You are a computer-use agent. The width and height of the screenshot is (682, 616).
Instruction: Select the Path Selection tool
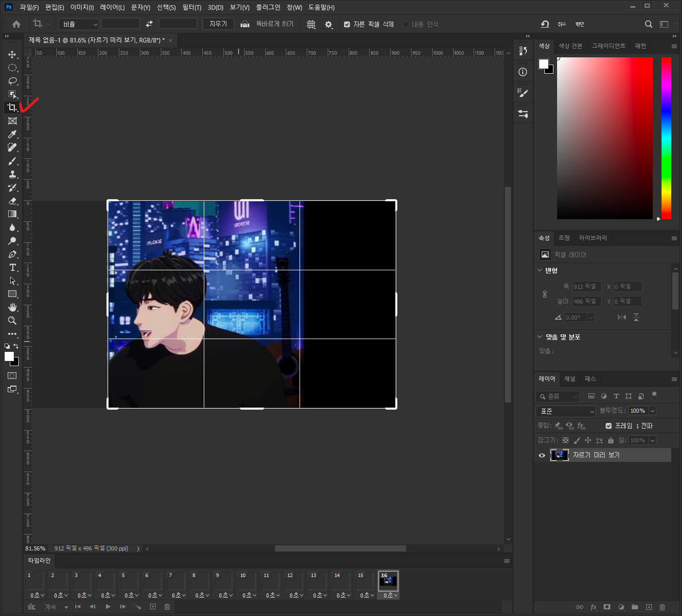12,281
